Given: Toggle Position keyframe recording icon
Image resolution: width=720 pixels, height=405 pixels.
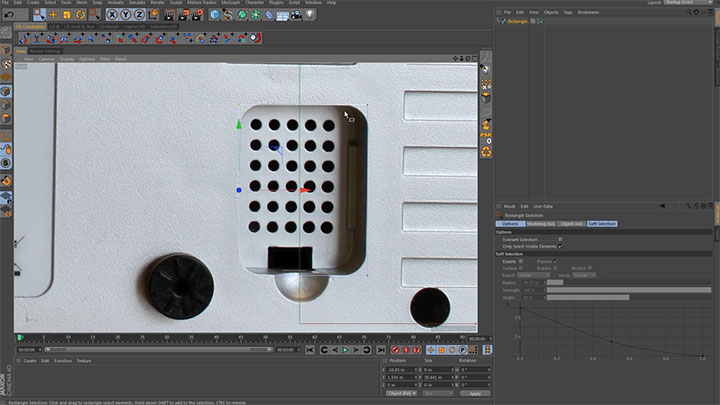Looking at the screenshot, I should point(431,350).
